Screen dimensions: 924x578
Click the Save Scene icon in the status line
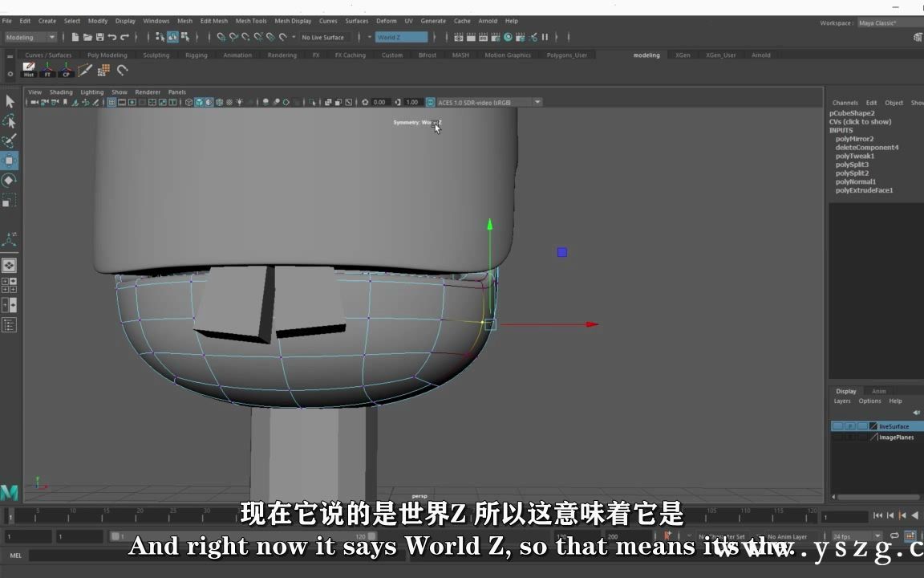tap(99, 37)
